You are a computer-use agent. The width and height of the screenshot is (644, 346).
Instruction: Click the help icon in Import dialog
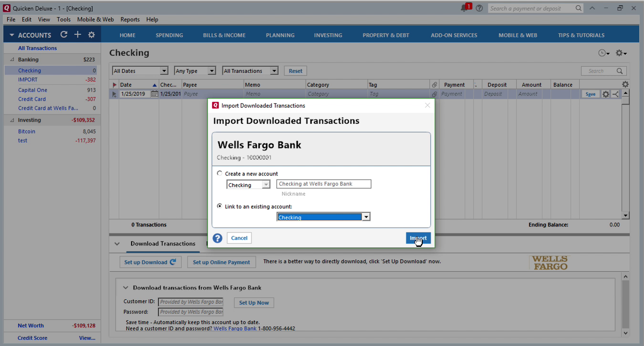[x=218, y=238]
